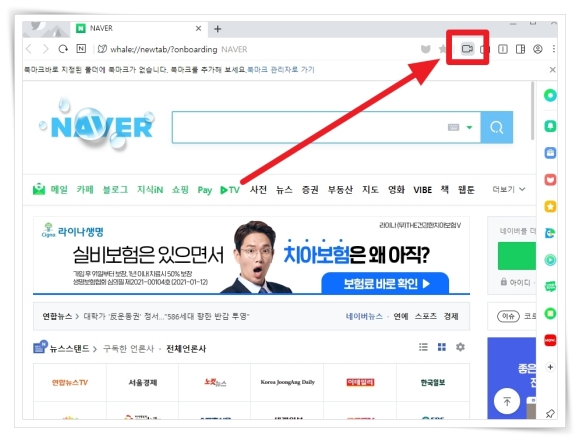The width and height of the screenshot is (580, 442).
Task: Open 뉴스 menu item
Action: [284, 189]
